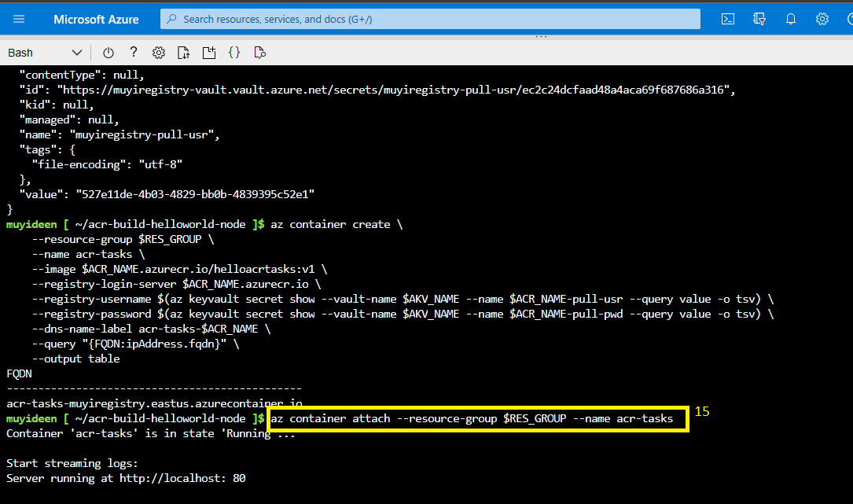Click the three-dot resize handle above the shell
Viewport: 853px width, 504px height.
coord(542,36)
